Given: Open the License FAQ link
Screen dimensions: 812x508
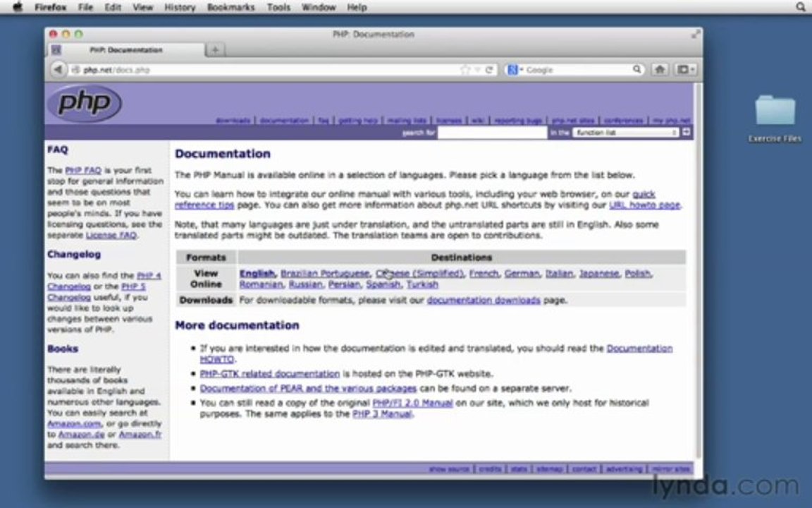Looking at the screenshot, I should coord(111,235).
